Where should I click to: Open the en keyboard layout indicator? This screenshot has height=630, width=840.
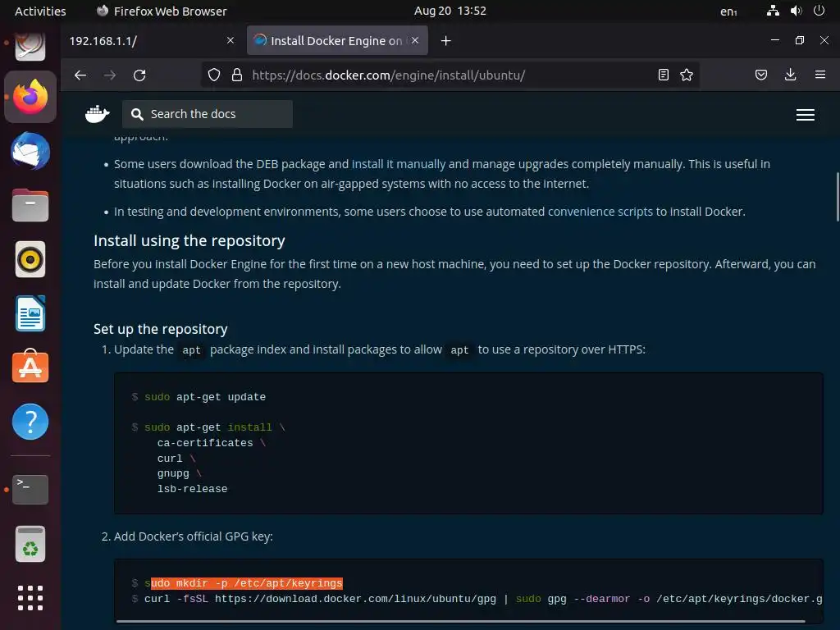pos(728,11)
